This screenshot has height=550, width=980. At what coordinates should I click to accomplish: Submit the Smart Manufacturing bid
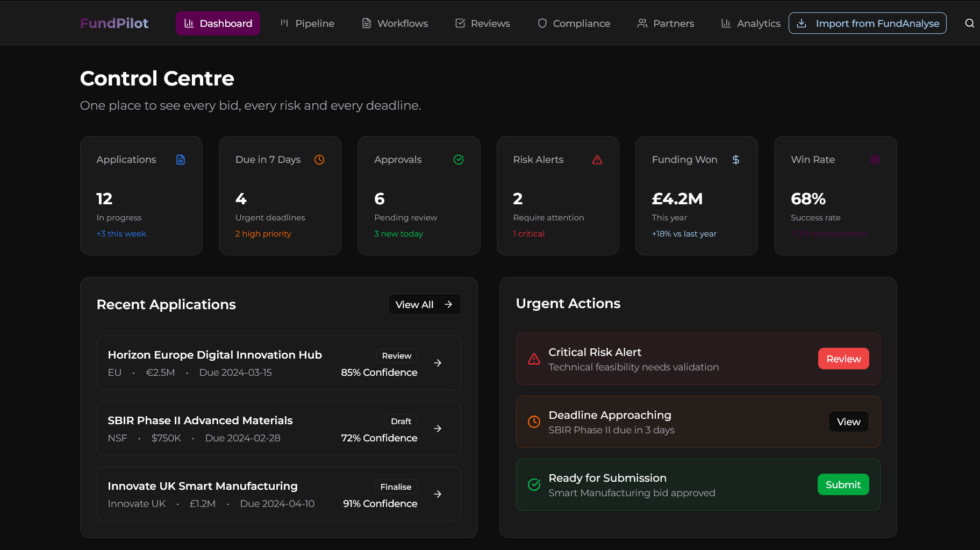click(x=843, y=484)
